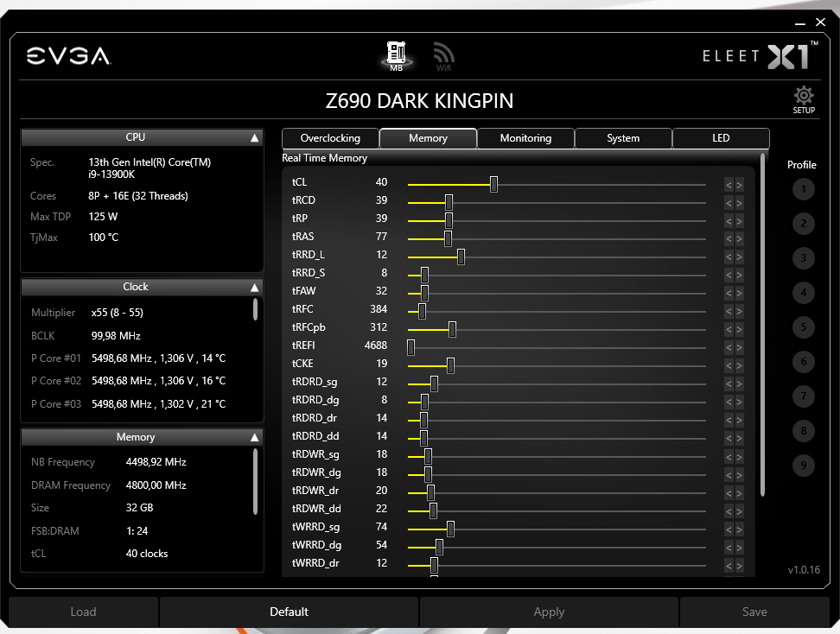Viewport: 840px width, 634px height.
Task: Collapse the Clock info panel
Action: pos(253,286)
